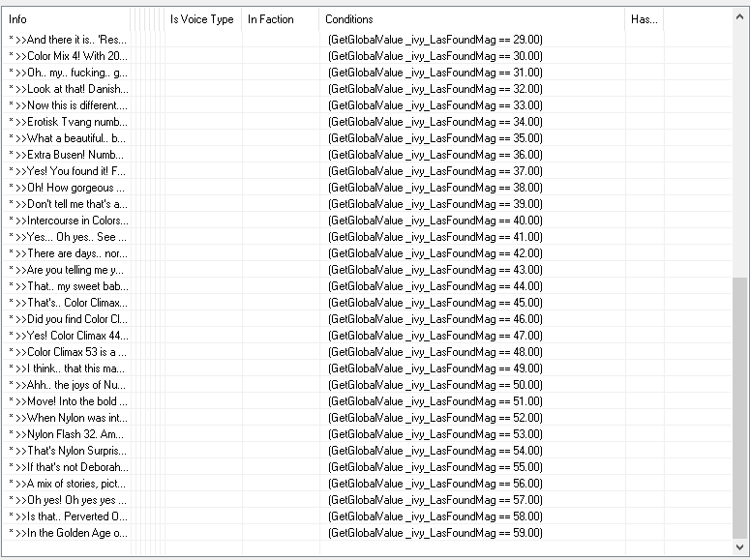This screenshot has height=560, width=750.
Task: Select the row 'If that's not Deborah...'
Action: coord(367,467)
